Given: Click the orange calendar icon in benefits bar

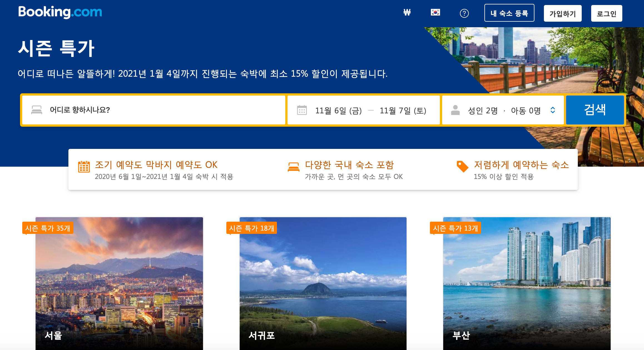Looking at the screenshot, I should pyautogui.click(x=84, y=167).
